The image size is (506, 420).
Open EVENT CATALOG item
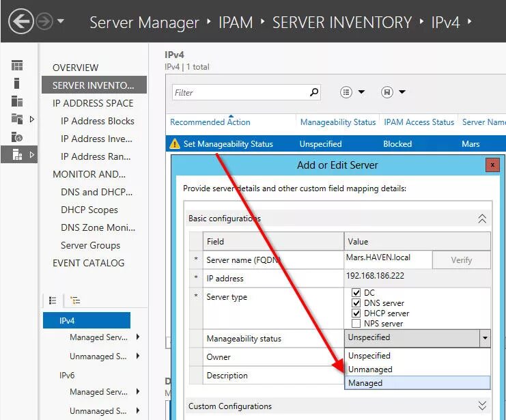pos(88,263)
